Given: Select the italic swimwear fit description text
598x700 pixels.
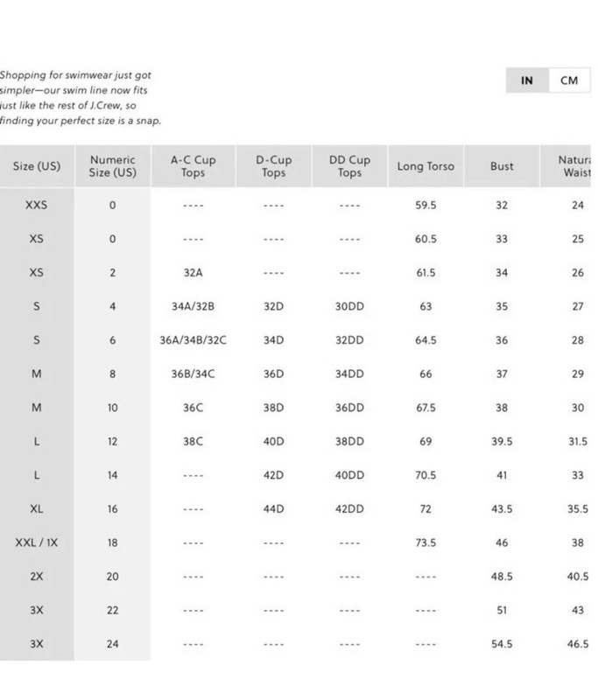Looking at the screenshot, I should pyautogui.click(x=81, y=98).
